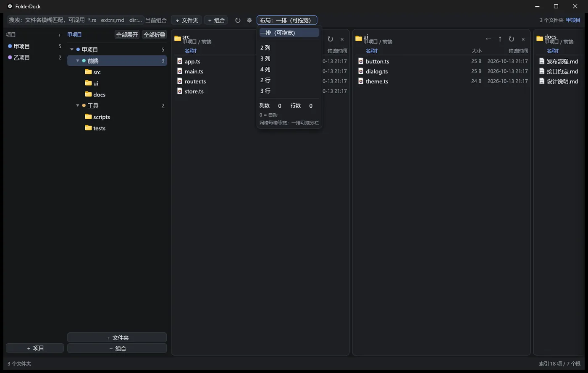The width and height of the screenshot is (588, 373).
Task: Click the 全部折叠 button
Action: [x=154, y=35]
